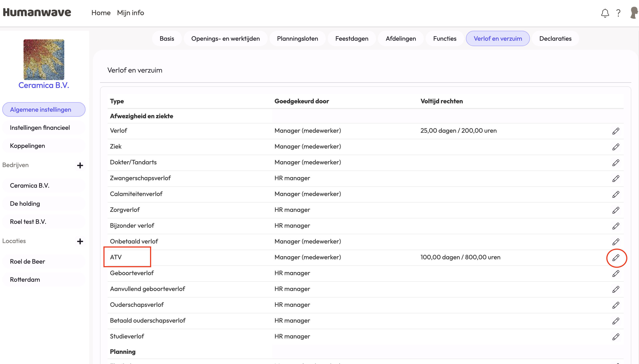This screenshot has width=639, height=364.
Task: Click the pencil icon for Verlof row
Action: pos(616,131)
